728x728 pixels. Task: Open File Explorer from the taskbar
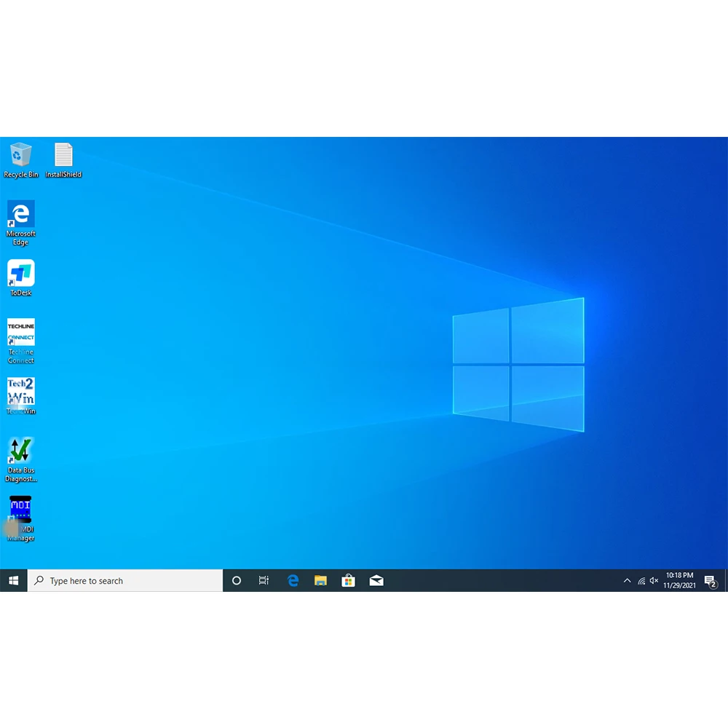tap(320, 580)
